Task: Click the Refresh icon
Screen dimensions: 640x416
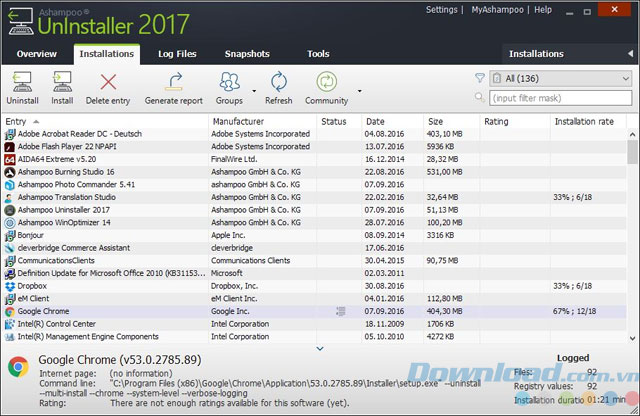Action: click(x=279, y=82)
